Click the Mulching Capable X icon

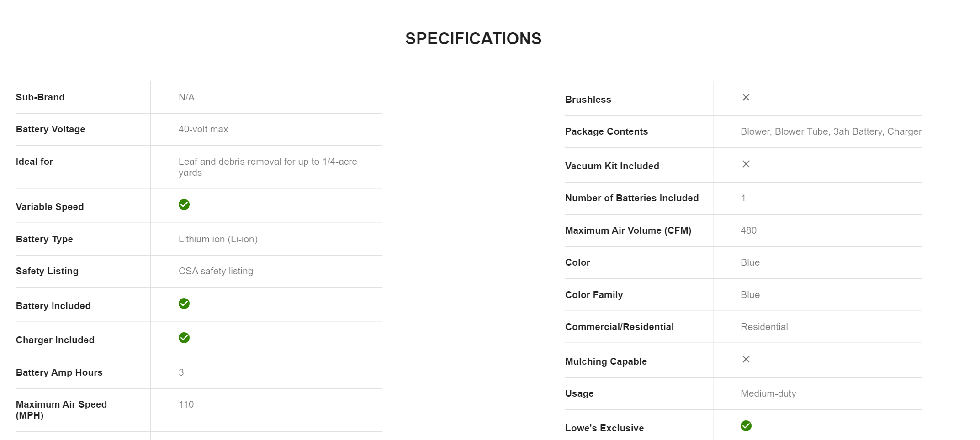click(x=746, y=359)
